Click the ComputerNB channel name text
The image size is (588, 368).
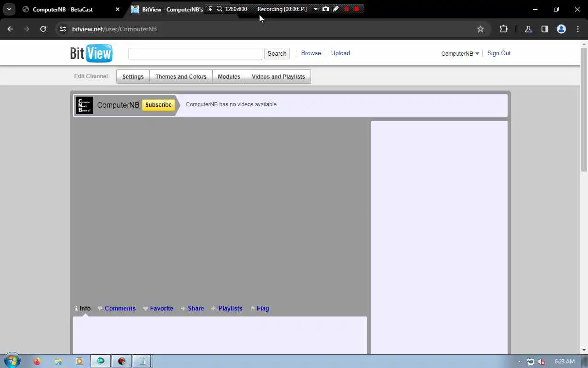118,105
